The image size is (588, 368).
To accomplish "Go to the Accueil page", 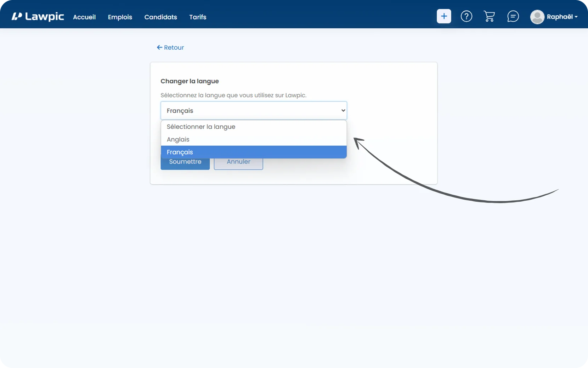I will click(x=84, y=17).
